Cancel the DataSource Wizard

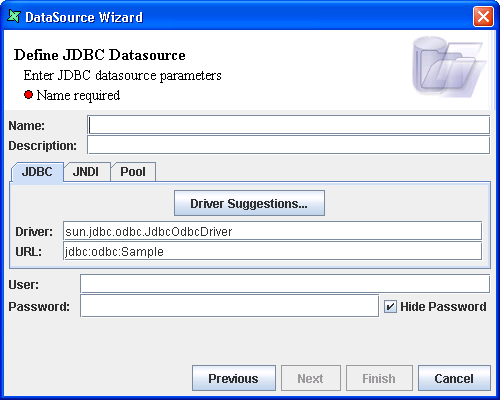point(454,378)
